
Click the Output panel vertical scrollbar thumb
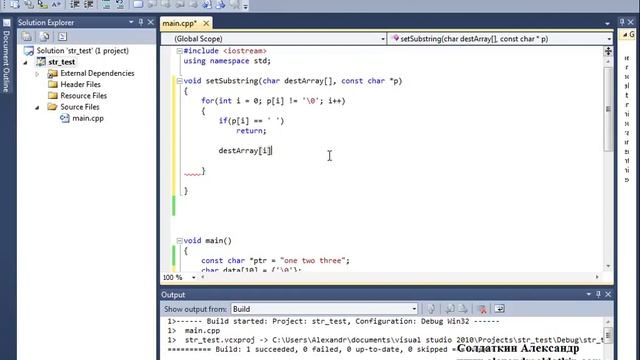click(x=608, y=335)
